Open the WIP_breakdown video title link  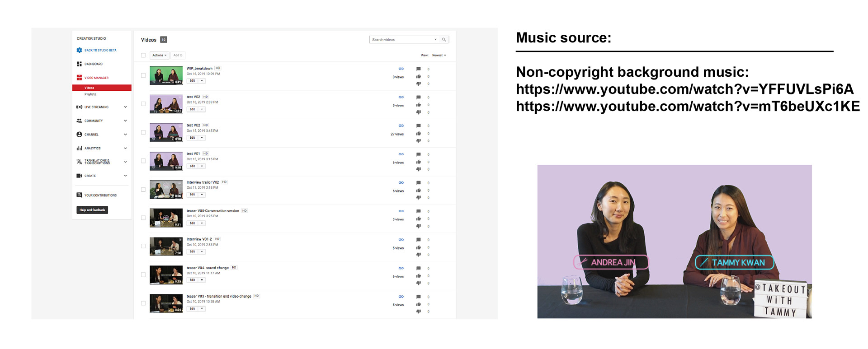coord(199,69)
